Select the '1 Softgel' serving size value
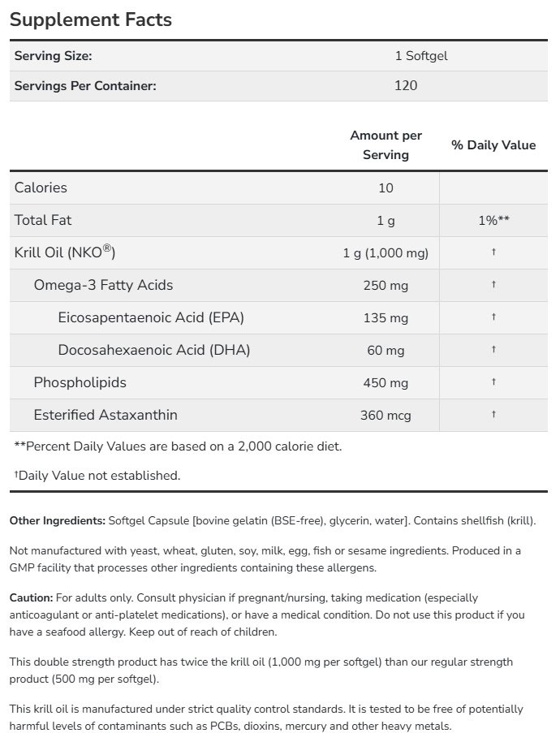This screenshot has width=560, height=733. pos(420,56)
